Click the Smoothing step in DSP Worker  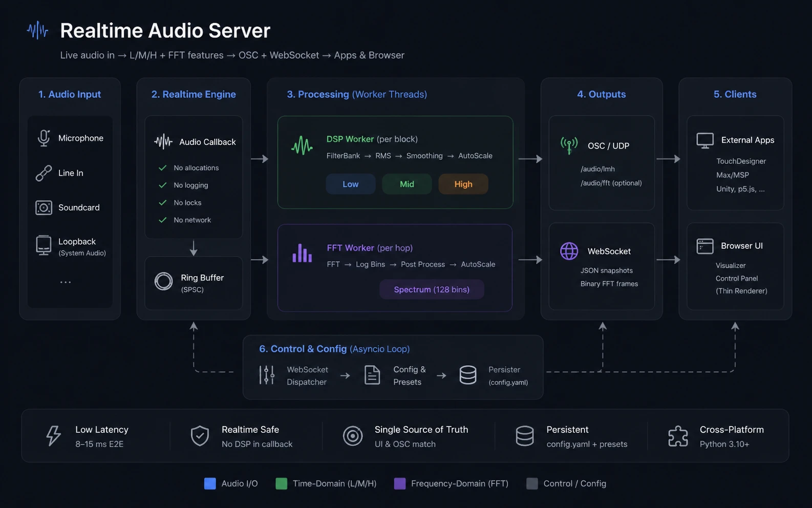pyautogui.click(x=424, y=156)
